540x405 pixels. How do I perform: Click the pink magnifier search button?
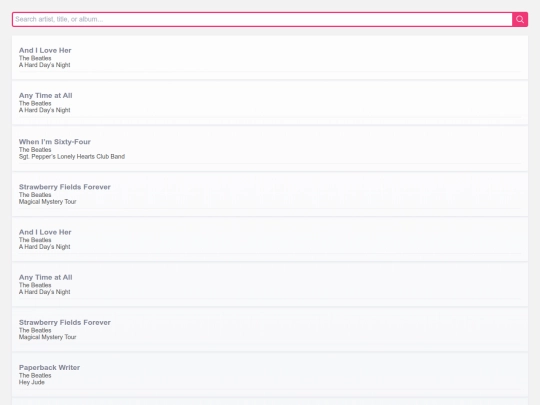pos(520,19)
